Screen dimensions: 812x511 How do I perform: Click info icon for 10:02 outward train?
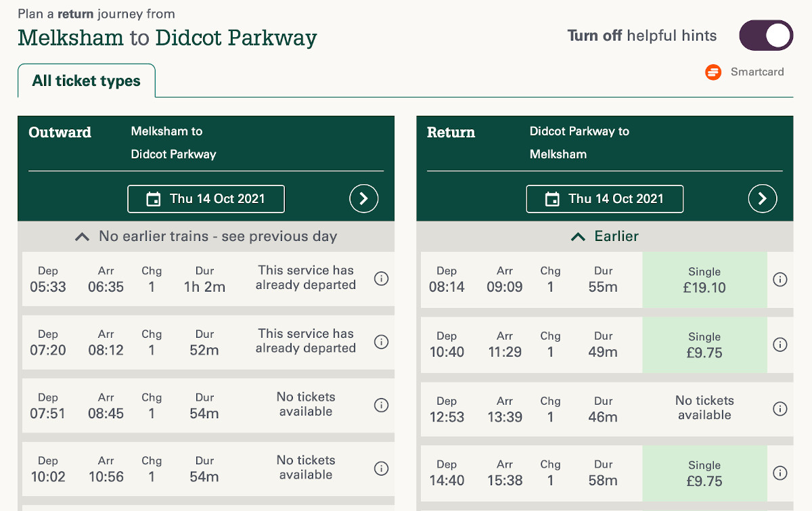tap(382, 468)
